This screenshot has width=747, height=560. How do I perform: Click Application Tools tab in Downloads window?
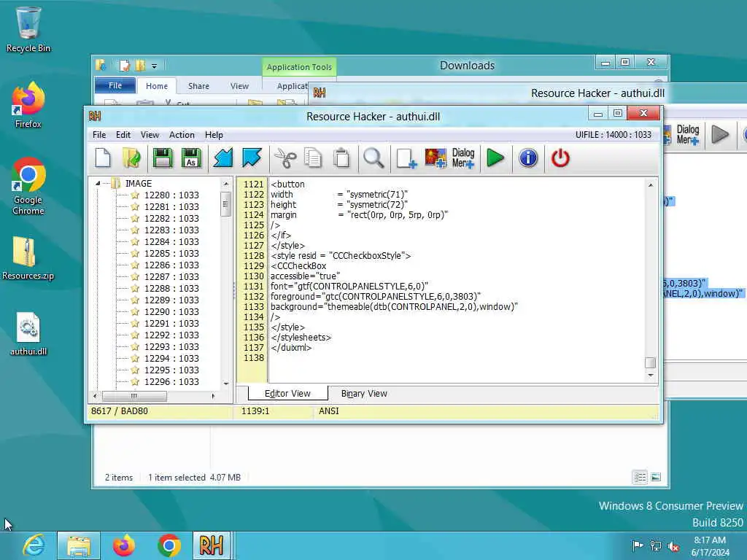pos(299,67)
